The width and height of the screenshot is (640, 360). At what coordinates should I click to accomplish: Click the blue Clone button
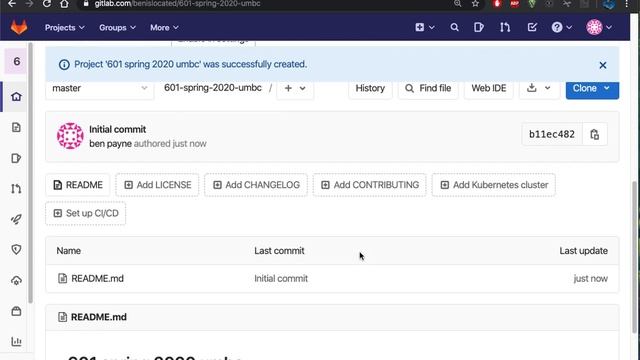coord(592,88)
